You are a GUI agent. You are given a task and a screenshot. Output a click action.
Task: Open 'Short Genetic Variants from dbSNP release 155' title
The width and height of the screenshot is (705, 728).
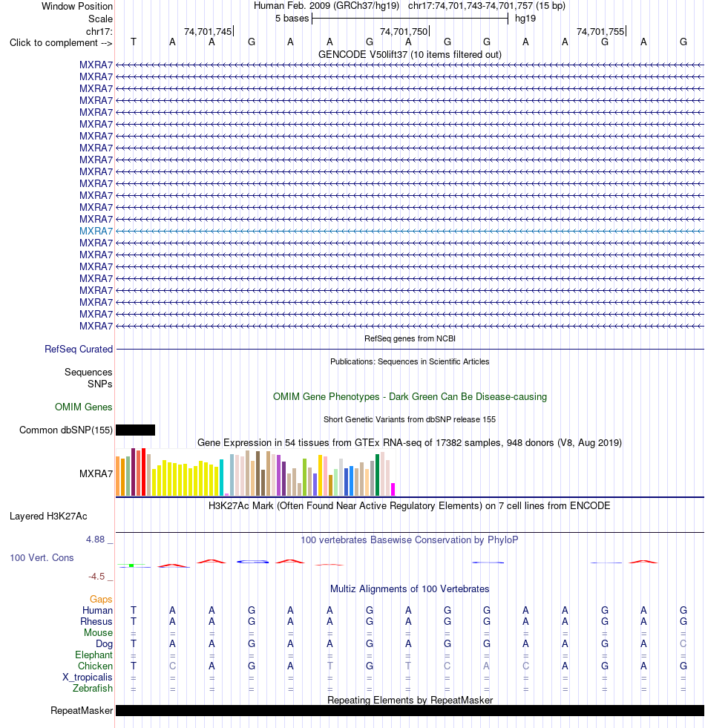tap(410, 420)
